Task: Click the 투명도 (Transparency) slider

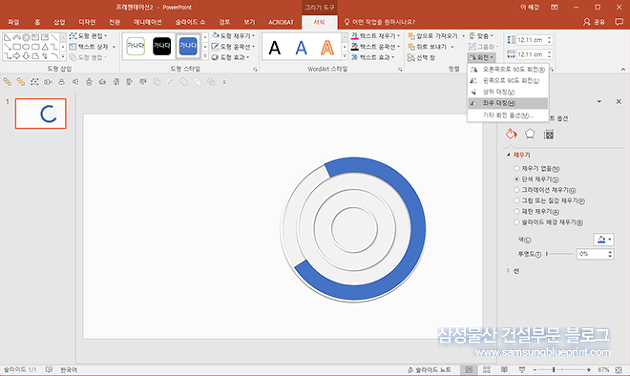Action: coord(560,254)
